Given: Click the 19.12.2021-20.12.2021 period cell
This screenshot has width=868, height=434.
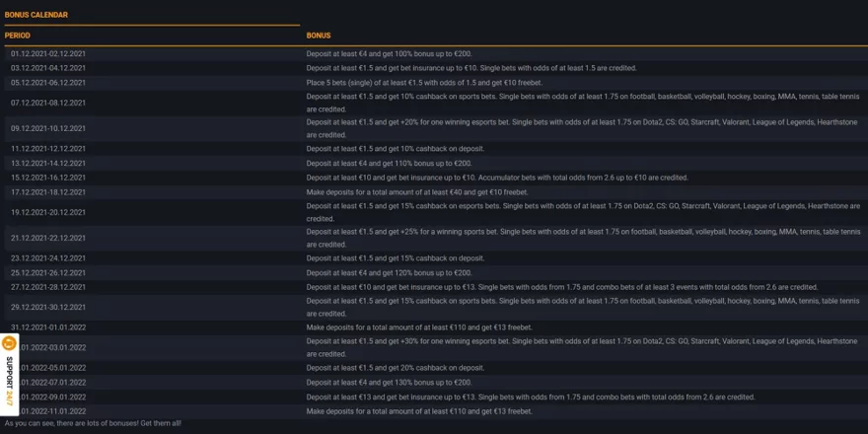Looking at the screenshot, I should (48, 212).
